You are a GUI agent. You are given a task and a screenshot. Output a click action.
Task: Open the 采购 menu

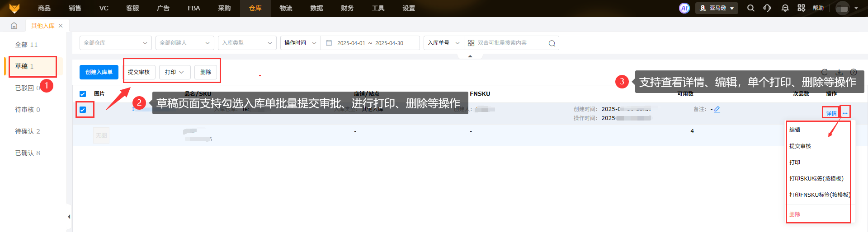225,8
